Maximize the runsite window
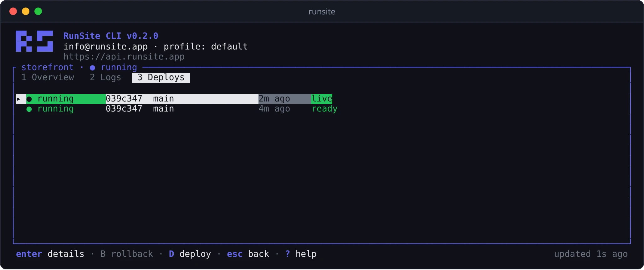The width and height of the screenshot is (644, 270). 38,12
